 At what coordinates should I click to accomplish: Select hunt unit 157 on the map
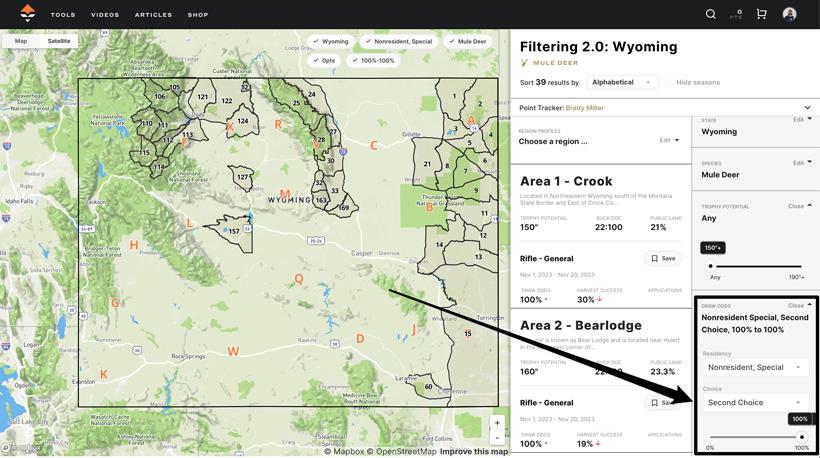[234, 231]
